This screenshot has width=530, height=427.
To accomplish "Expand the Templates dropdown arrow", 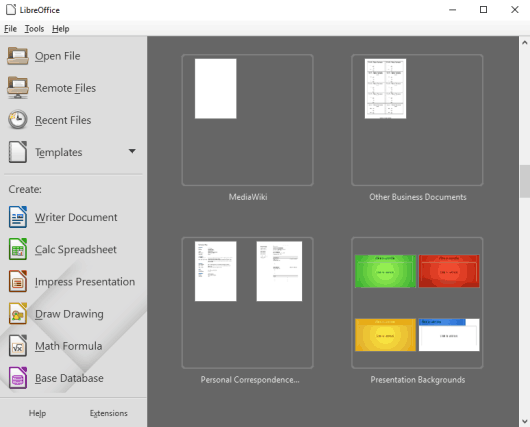I will coord(132,151).
